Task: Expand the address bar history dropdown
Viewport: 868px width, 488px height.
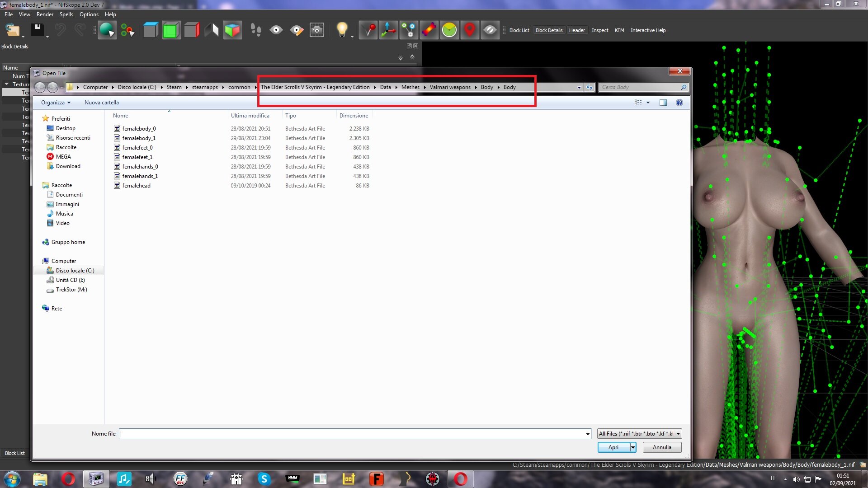Action: pyautogui.click(x=579, y=87)
